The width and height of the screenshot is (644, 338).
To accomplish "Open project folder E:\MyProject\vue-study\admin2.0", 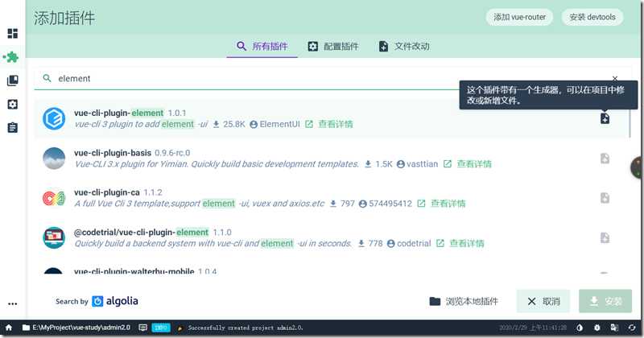I will click(76, 328).
